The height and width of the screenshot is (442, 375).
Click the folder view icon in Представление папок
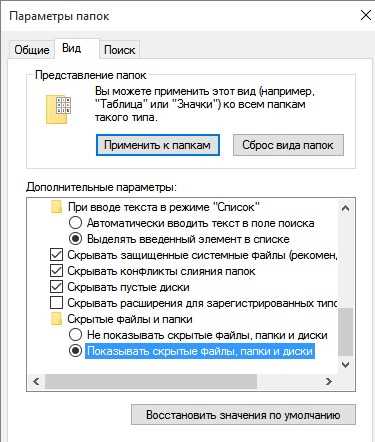(59, 109)
